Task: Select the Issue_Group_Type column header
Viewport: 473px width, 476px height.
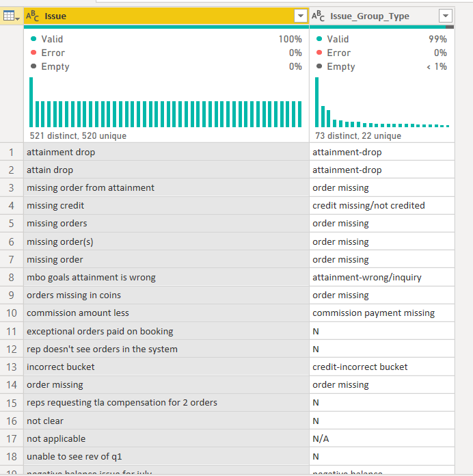Action: [381, 16]
